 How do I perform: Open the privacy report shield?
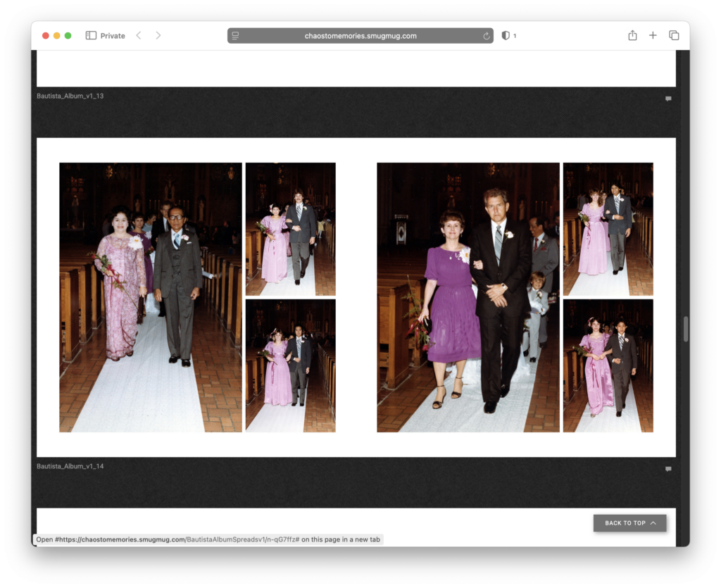(506, 35)
